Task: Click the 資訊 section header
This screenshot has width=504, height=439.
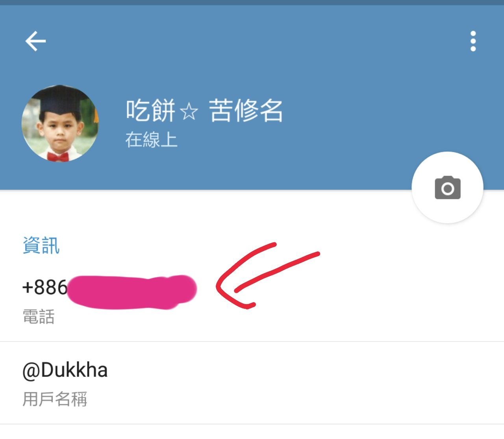Action: tap(41, 245)
